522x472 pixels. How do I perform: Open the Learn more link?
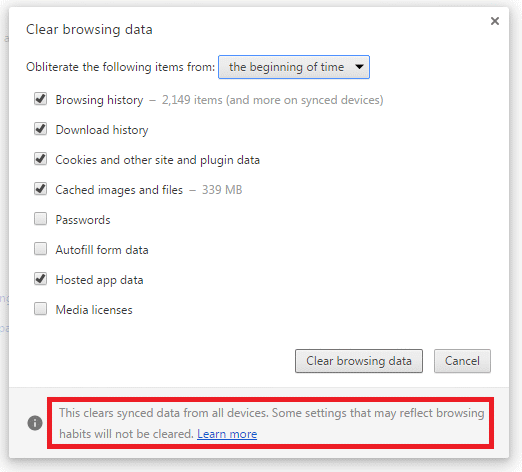227,434
